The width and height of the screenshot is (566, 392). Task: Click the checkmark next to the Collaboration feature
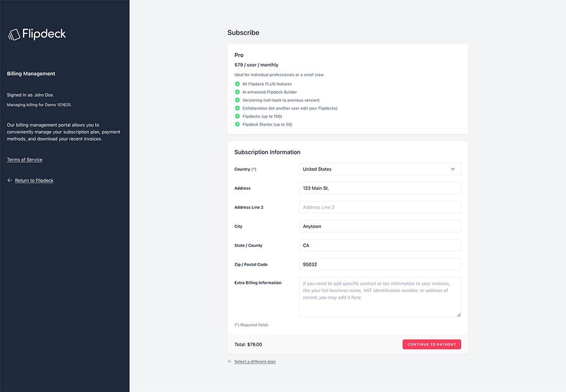236,108
